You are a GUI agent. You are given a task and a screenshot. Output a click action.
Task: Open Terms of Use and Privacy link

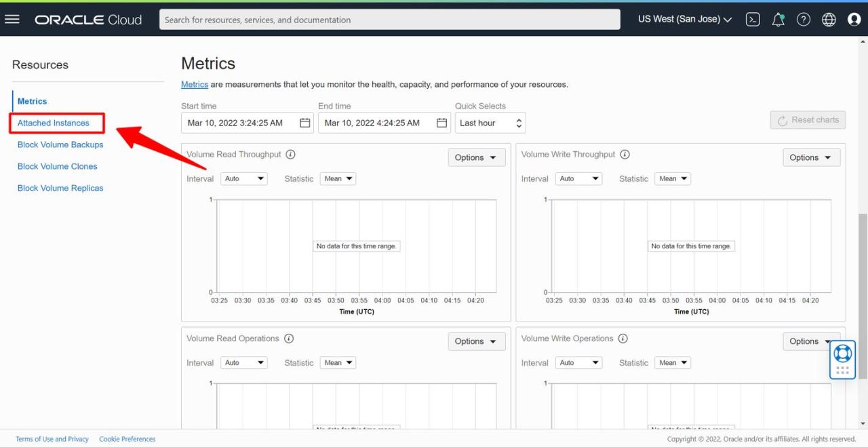pyautogui.click(x=52, y=439)
